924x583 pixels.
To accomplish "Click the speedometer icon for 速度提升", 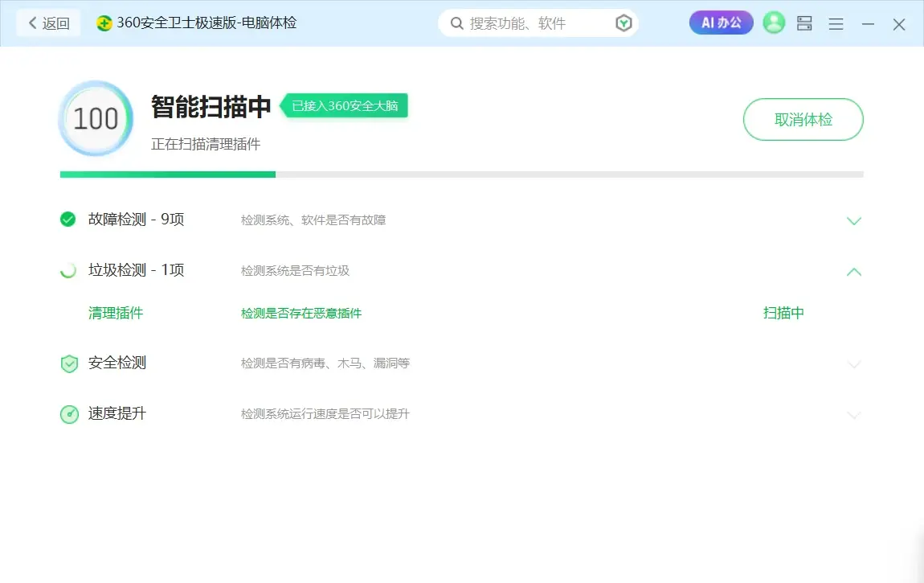I will click(69, 414).
